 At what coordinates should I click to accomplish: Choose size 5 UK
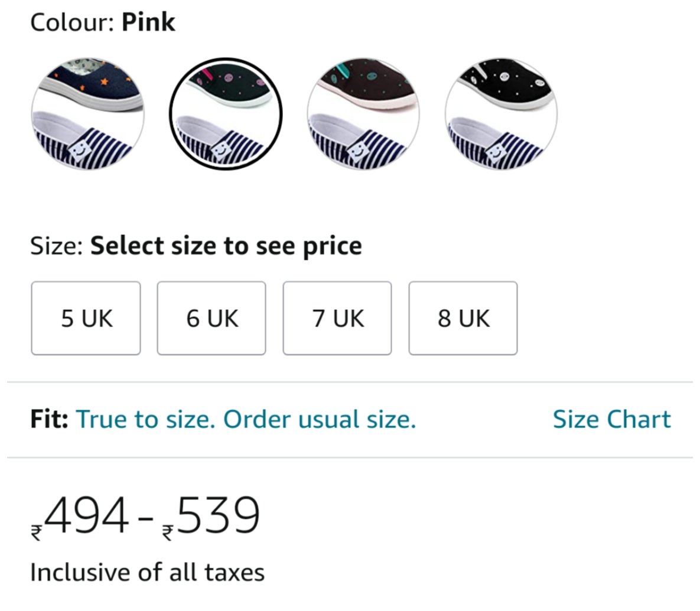click(86, 318)
